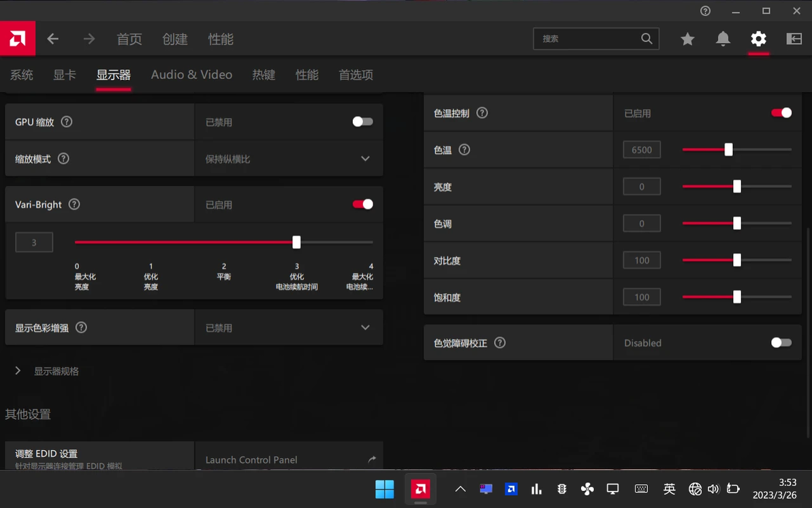Click AMD Software taskbar icon

pos(420,489)
